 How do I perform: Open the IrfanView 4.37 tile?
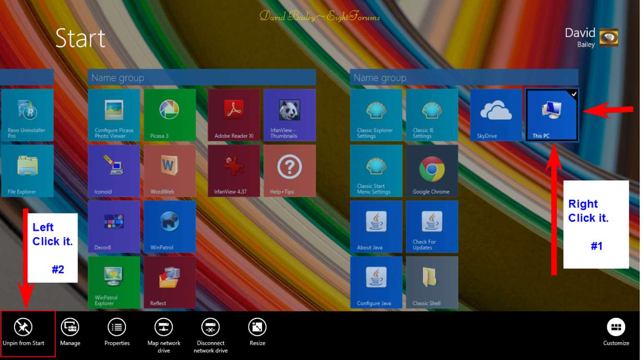[234, 171]
